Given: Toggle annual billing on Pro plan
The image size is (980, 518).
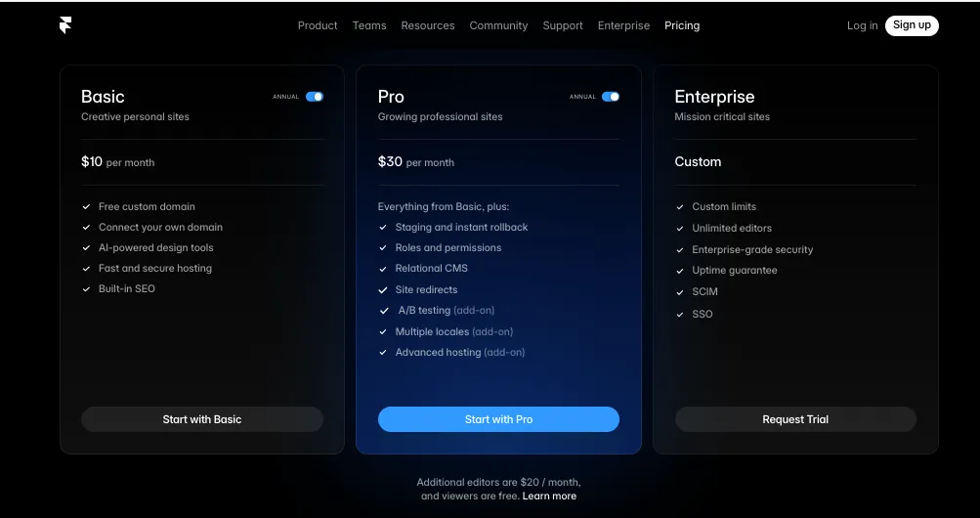Looking at the screenshot, I should (611, 96).
